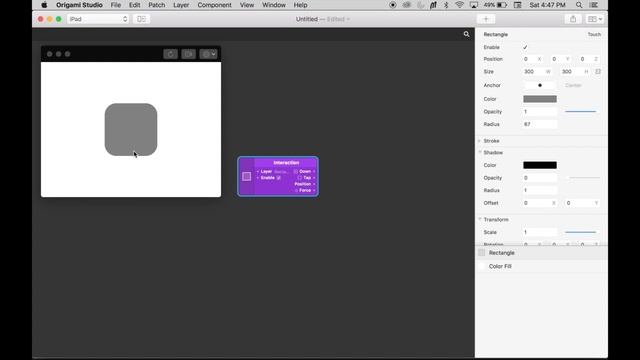Click the gray rounded rectangle in viewer

tap(131, 129)
